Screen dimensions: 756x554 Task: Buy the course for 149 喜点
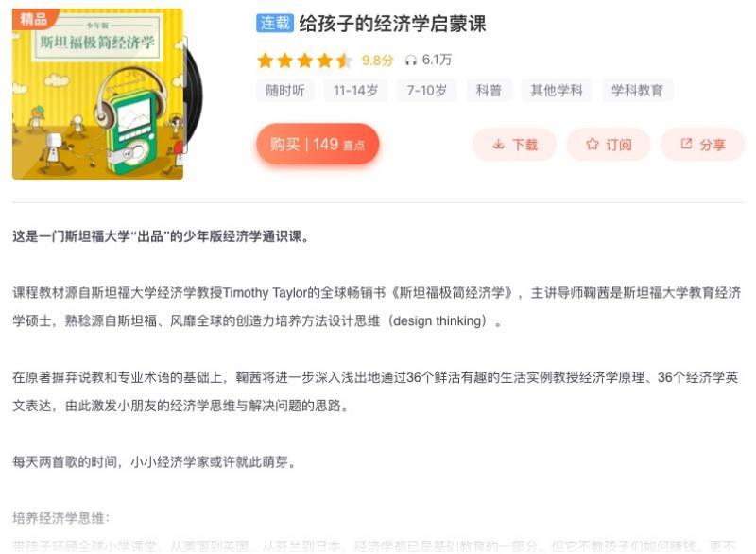(318, 144)
